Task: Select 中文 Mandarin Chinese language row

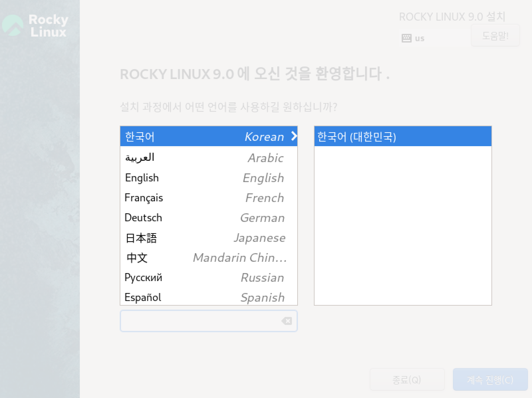Action: [208, 257]
